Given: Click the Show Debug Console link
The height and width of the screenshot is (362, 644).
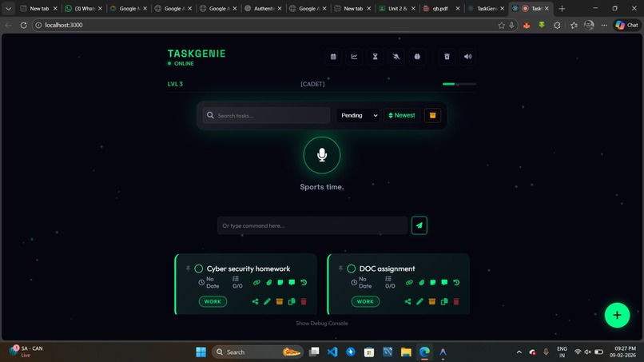Looking at the screenshot, I should 322,324.
